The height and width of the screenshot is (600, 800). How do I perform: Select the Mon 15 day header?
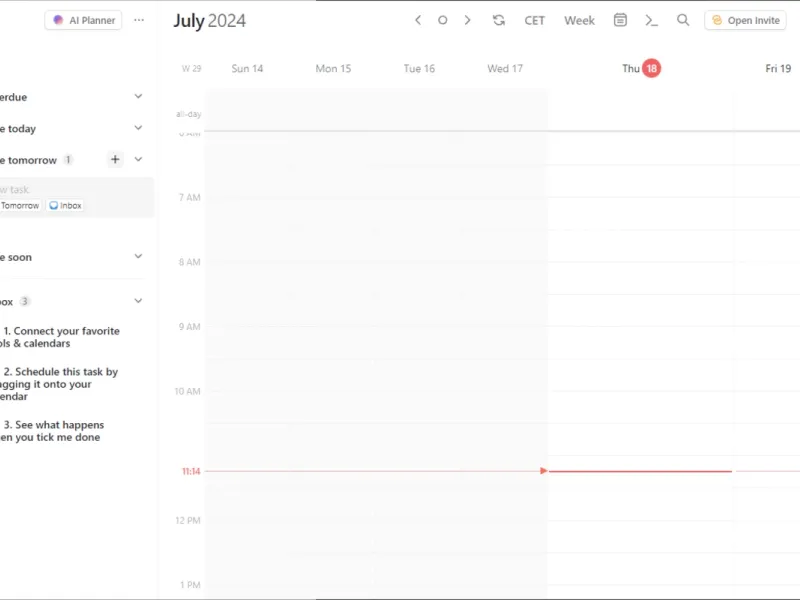(333, 68)
